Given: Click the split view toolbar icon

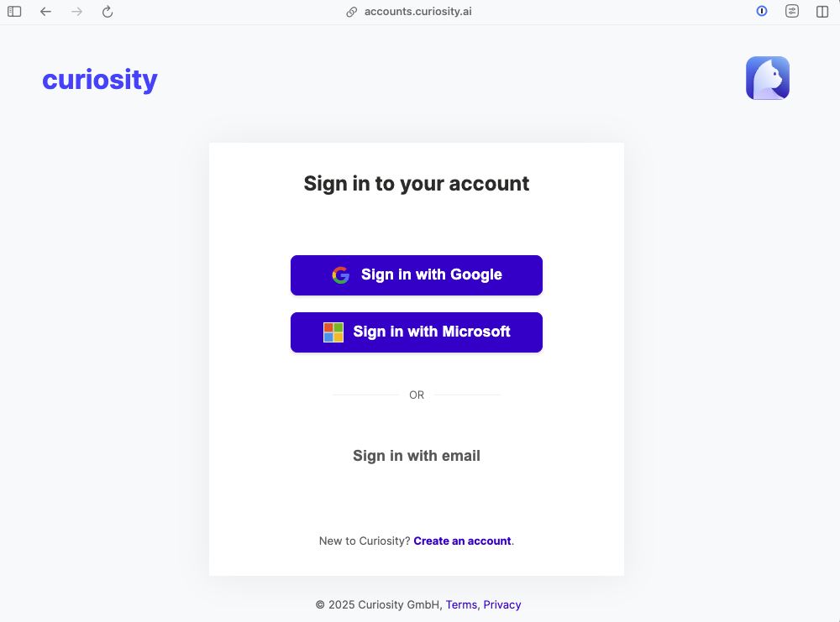Looking at the screenshot, I should 821,11.
